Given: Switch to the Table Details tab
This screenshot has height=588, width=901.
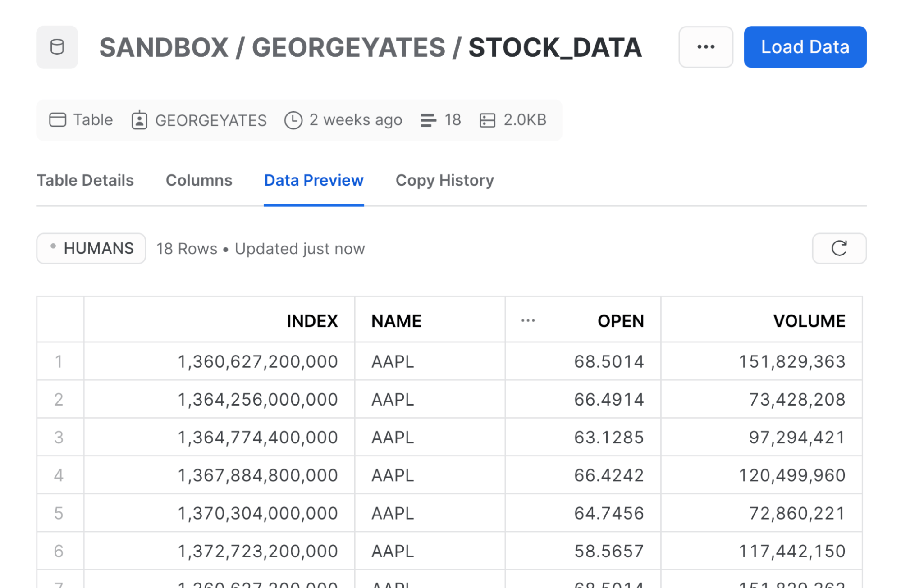Looking at the screenshot, I should pos(85,180).
